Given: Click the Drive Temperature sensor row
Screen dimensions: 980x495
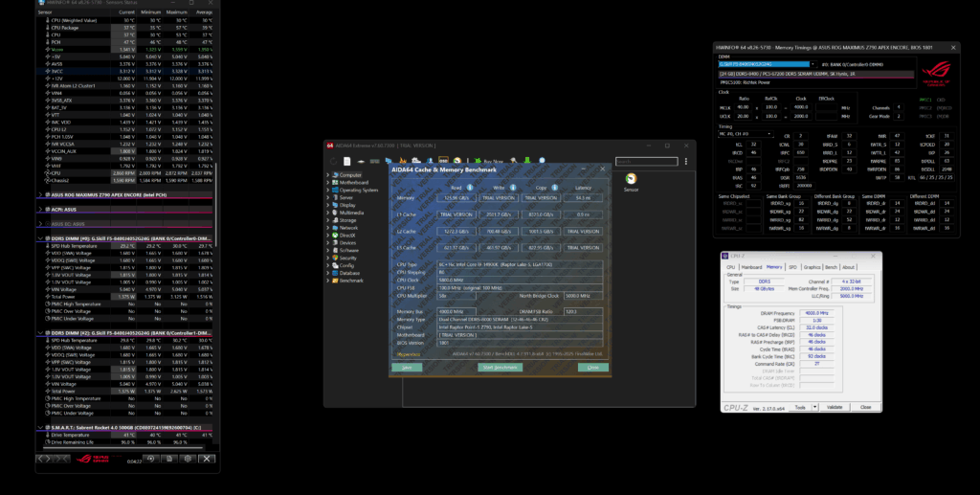Looking at the screenshot, I should 125,435.
